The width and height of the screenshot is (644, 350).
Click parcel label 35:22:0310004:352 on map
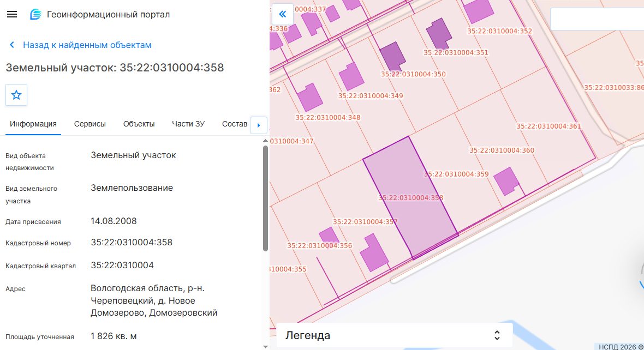tap(499, 31)
